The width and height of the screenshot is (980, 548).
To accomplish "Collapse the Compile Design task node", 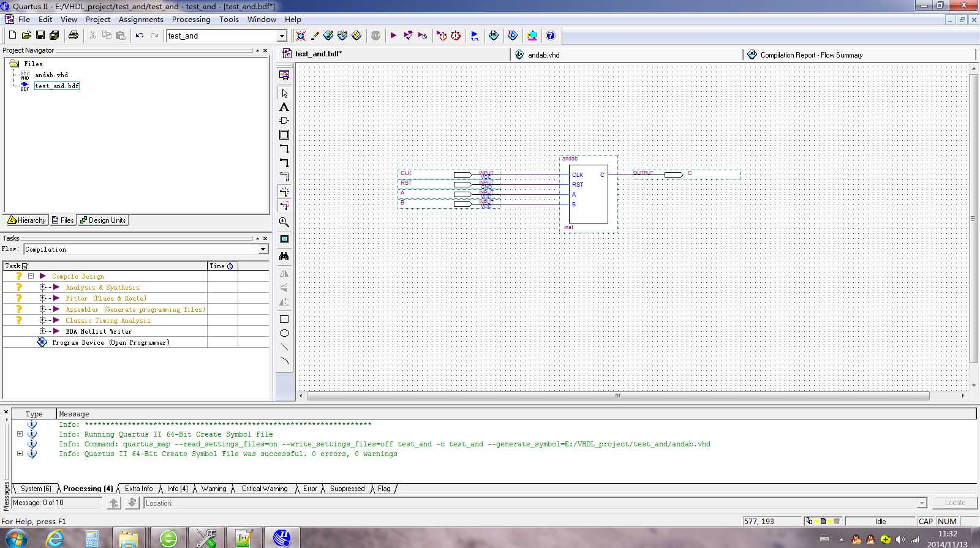I will pos(31,276).
